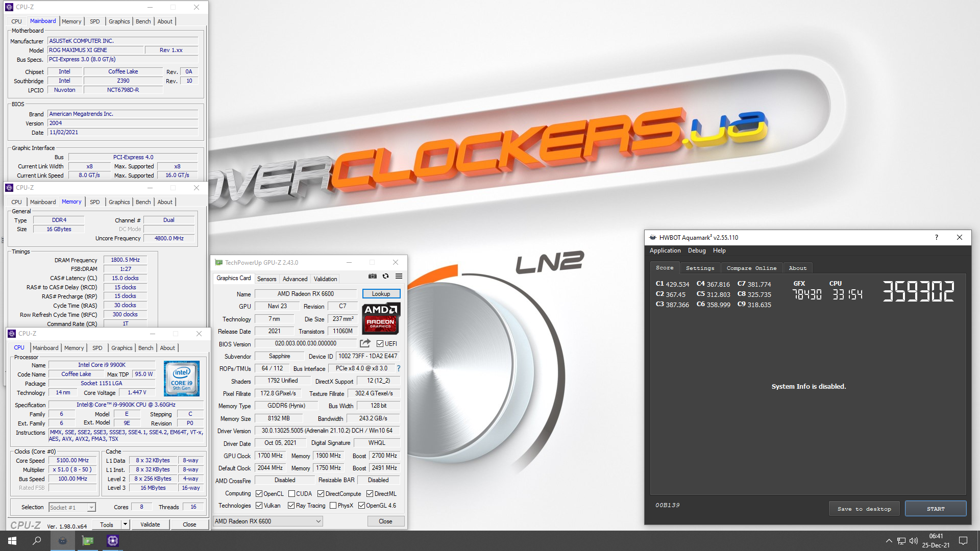Click the Validate button in CPU-Z
This screenshot has width=980, height=551.
150,524
